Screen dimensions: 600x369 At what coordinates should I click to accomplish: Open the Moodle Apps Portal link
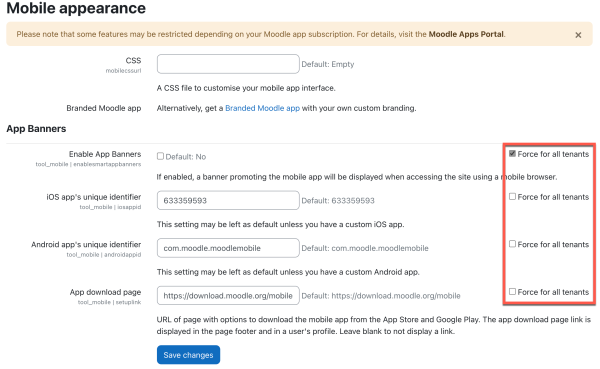[466, 34]
